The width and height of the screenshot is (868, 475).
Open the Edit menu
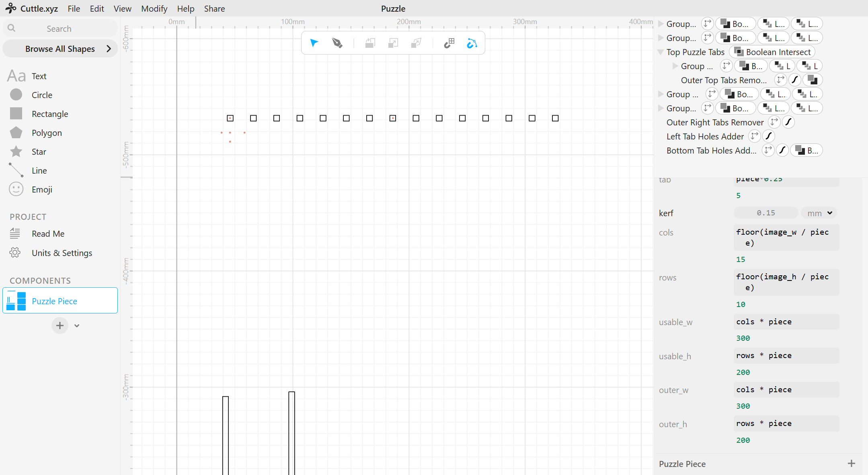[x=97, y=8]
